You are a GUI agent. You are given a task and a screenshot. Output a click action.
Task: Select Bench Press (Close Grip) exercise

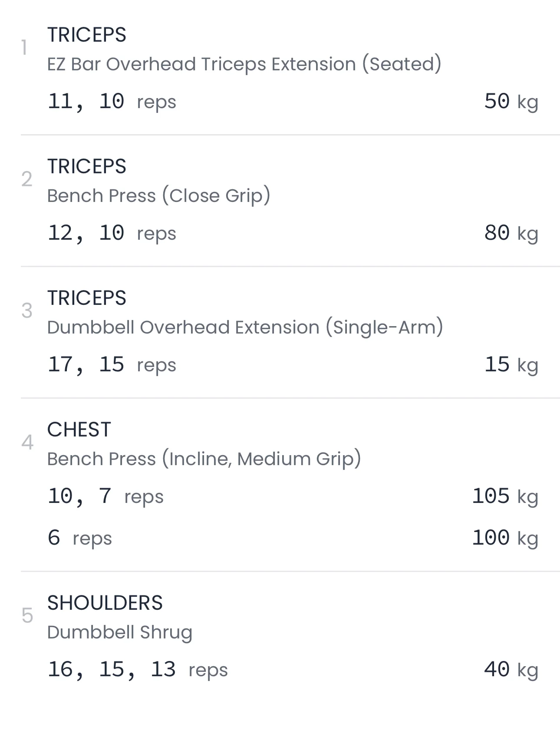tap(158, 196)
